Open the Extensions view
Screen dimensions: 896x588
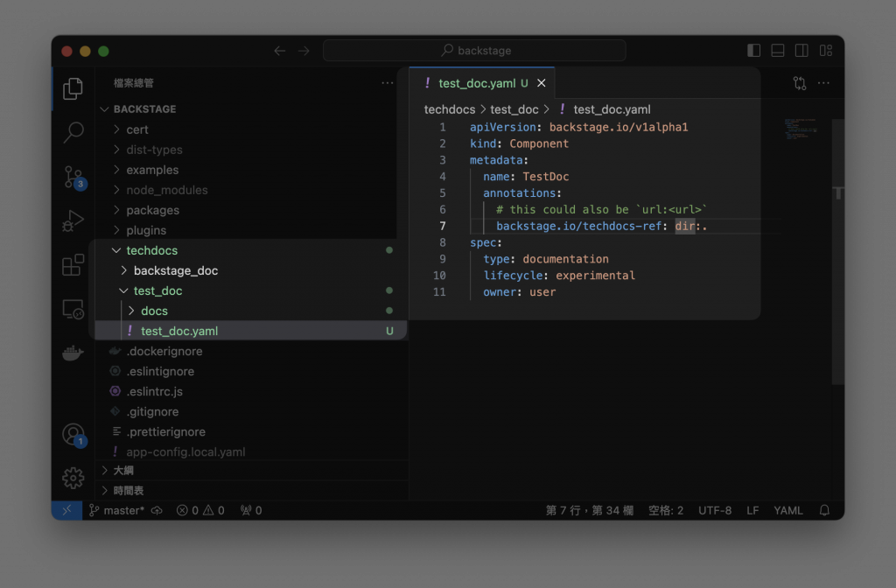[x=73, y=265]
